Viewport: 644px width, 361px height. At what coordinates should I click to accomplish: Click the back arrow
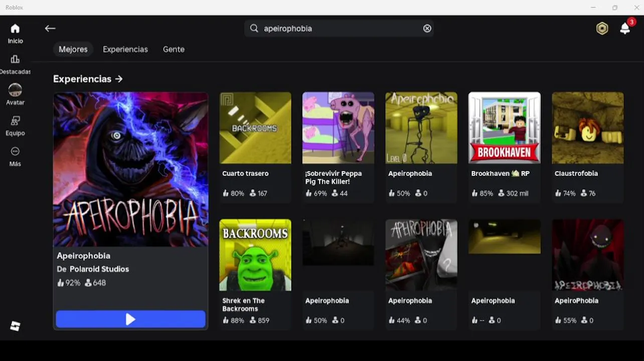tap(50, 29)
